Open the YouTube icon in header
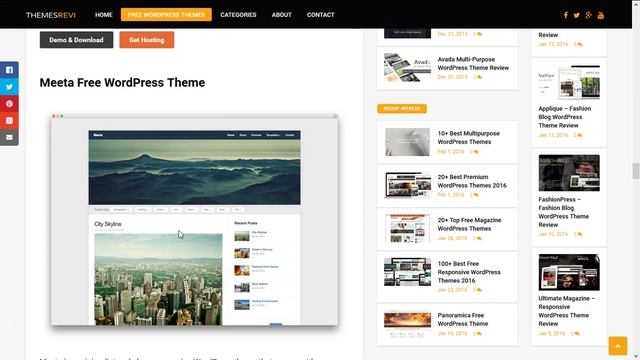 pyautogui.click(x=600, y=15)
